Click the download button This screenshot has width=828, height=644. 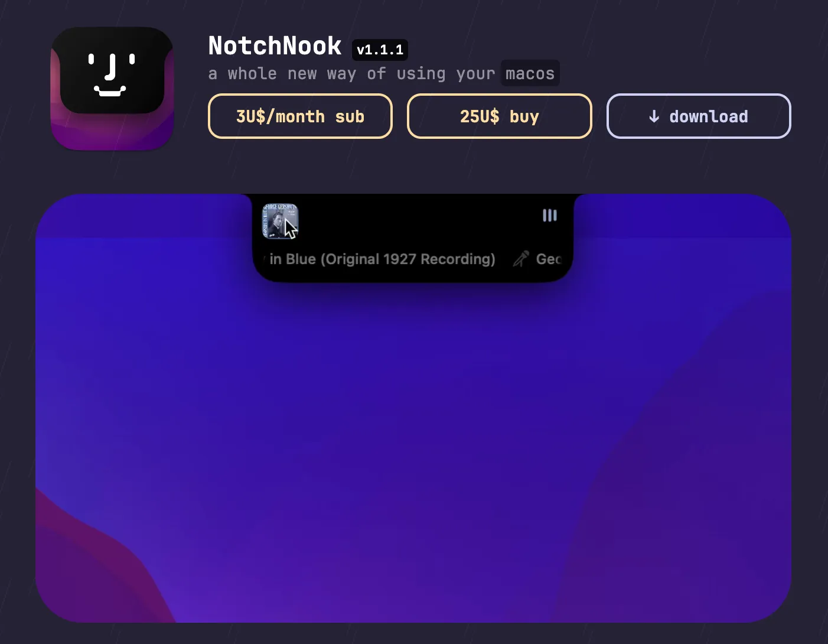tap(699, 116)
